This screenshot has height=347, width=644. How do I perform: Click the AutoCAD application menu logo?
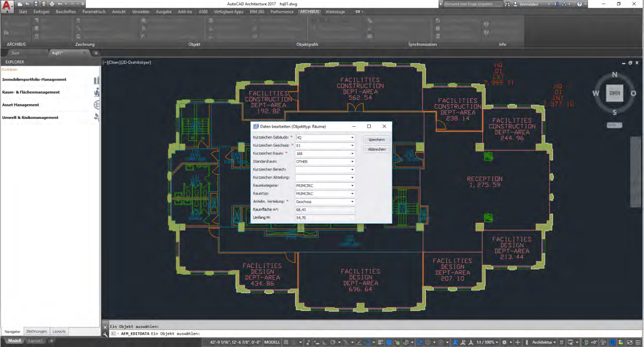[x=7, y=6]
